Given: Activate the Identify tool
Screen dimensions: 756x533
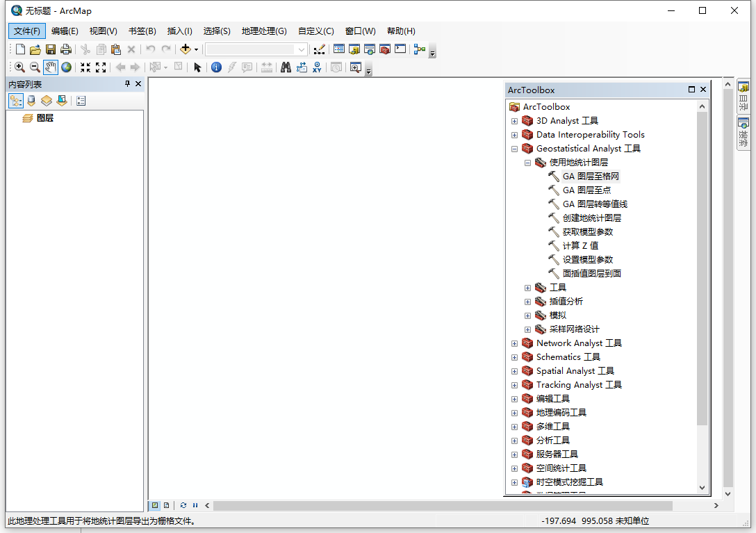Looking at the screenshot, I should tap(217, 67).
